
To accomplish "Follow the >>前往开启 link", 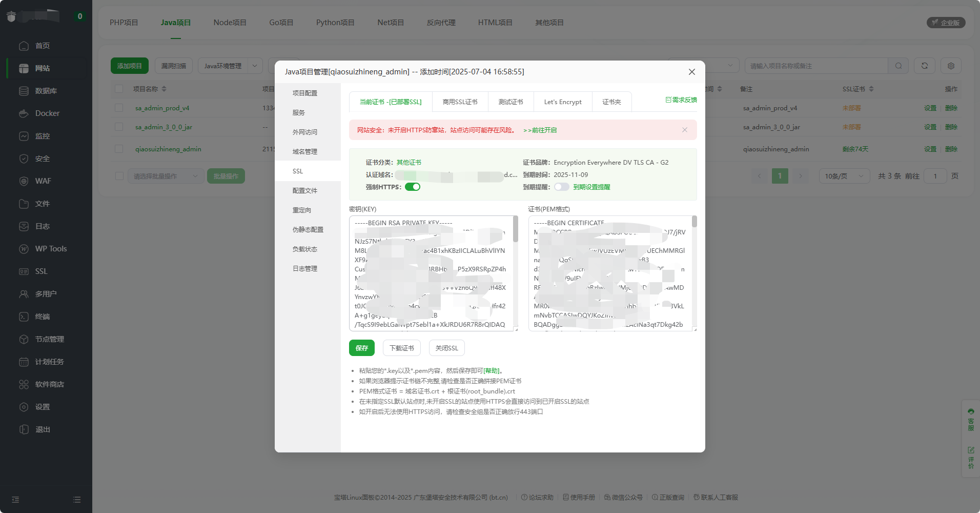I will tap(540, 130).
